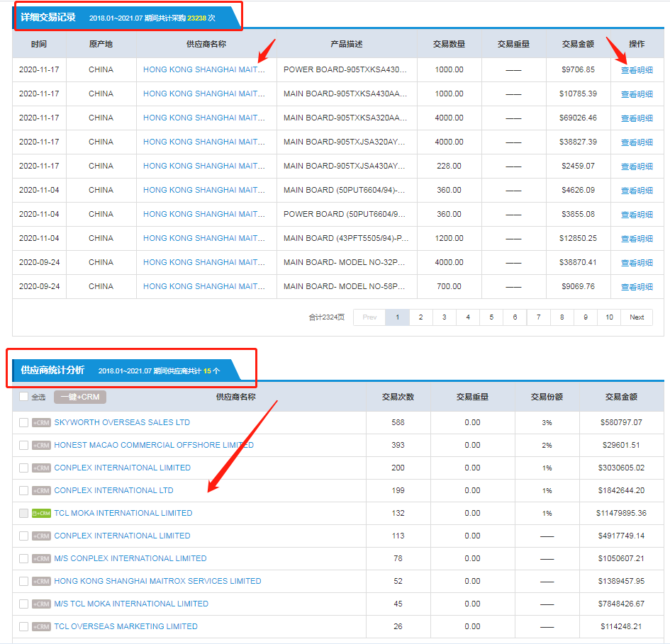This screenshot has width=670, height=644.
Task: Open 查看明细 for the $38827.39 transaction
Action: [x=637, y=142]
